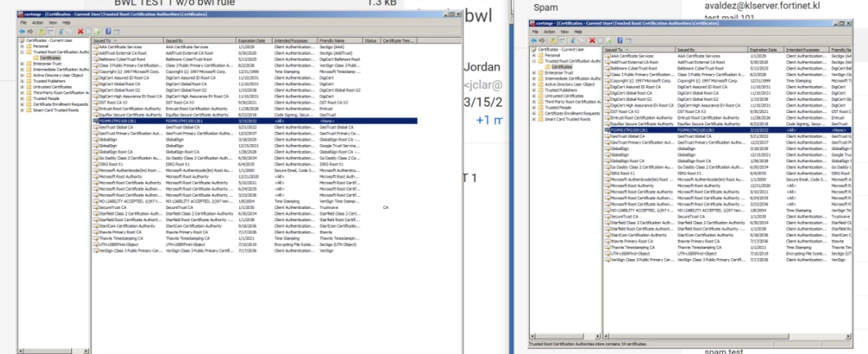The width and height of the screenshot is (868, 354).
Task: Click blue Help icon in right certmgr toolbar
Action: point(620,40)
